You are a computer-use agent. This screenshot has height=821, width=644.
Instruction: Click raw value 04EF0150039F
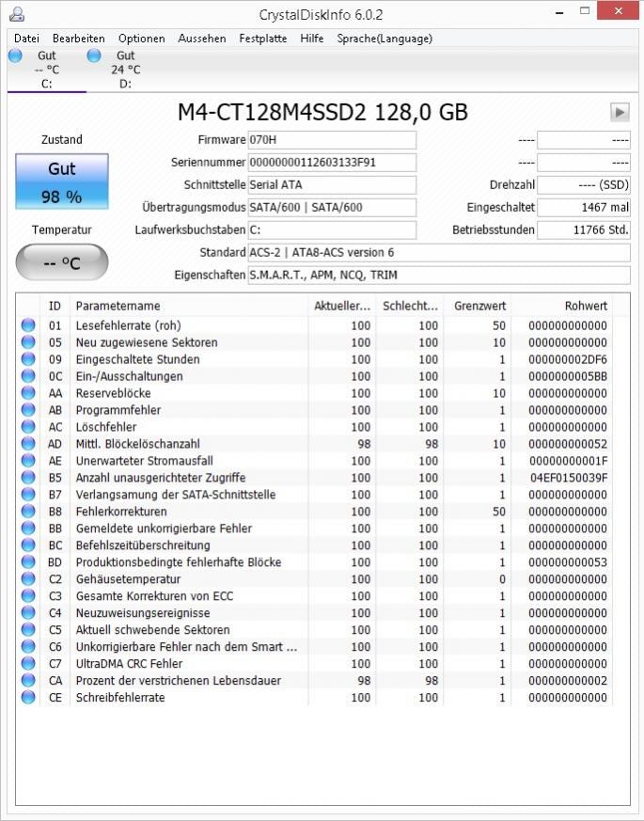click(569, 478)
